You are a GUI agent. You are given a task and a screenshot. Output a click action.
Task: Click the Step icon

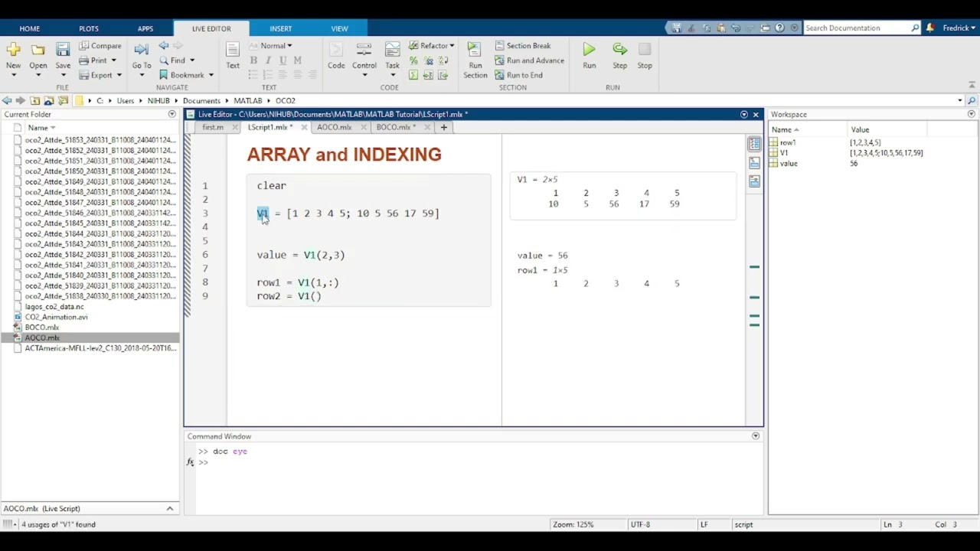tap(619, 50)
